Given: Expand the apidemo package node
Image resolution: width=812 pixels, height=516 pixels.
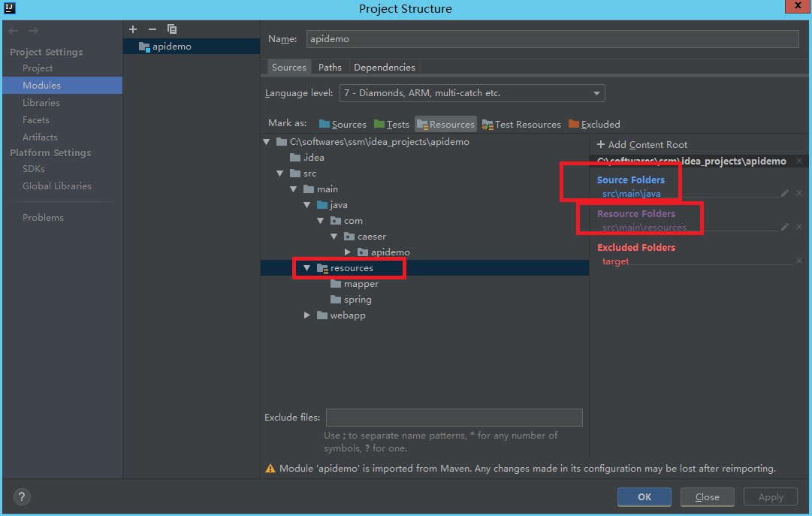Looking at the screenshot, I should pos(348,252).
